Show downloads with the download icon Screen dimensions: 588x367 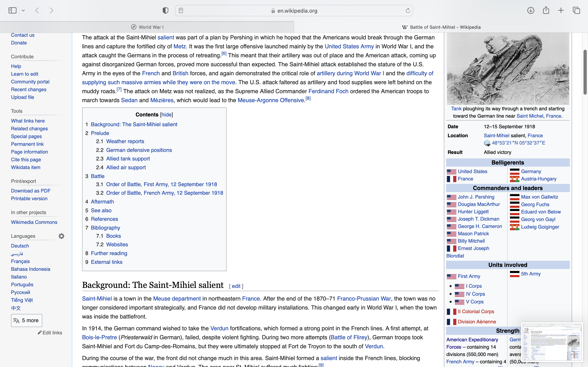pyautogui.click(x=530, y=10)
